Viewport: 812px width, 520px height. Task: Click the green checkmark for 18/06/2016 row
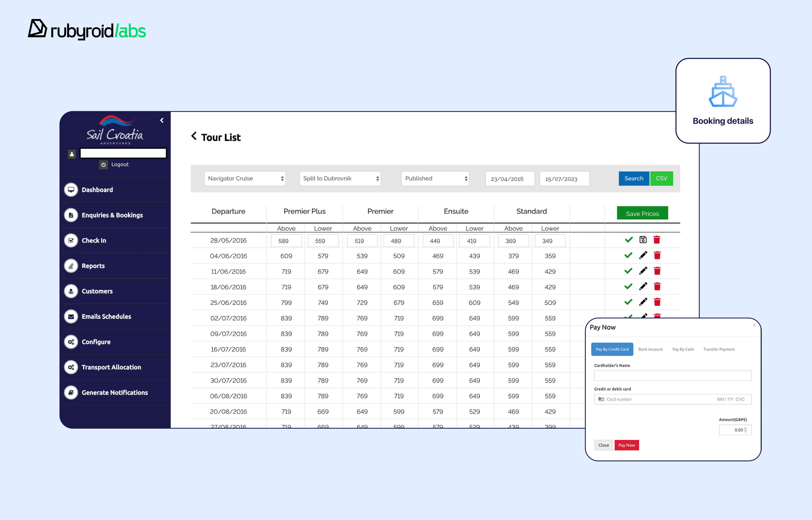[x=628, y=286]
